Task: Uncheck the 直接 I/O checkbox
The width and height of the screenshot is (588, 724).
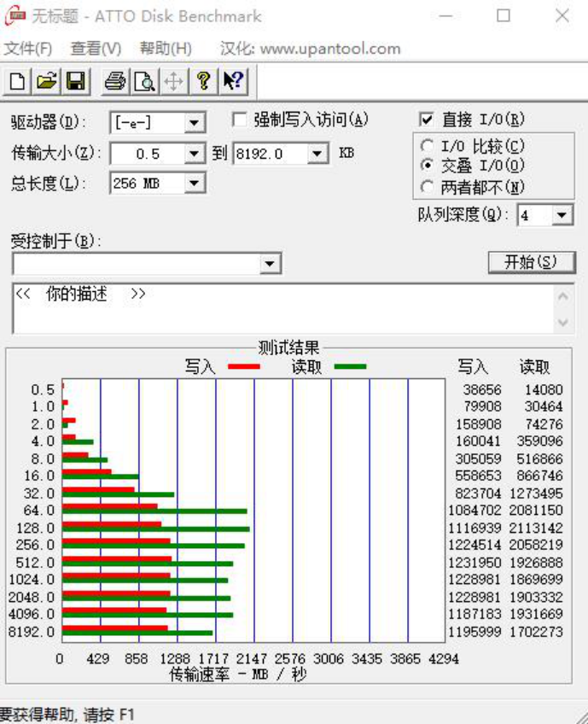Action: coord(427,120)
